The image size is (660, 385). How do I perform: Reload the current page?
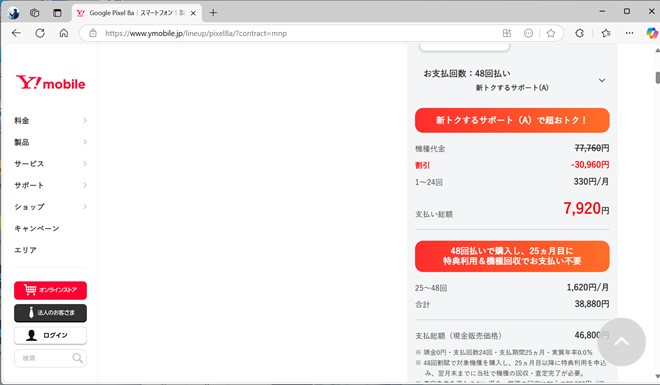click(40, 33)
